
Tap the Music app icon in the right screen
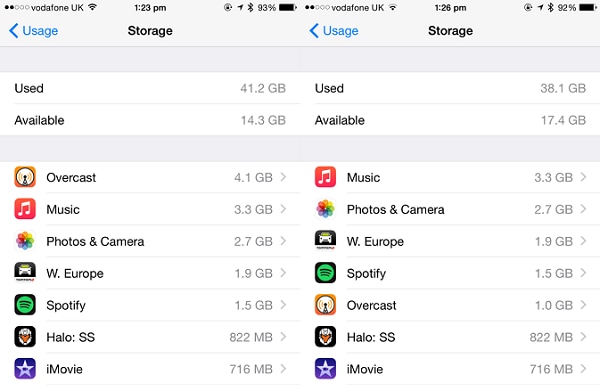click(x=326, y=177)
